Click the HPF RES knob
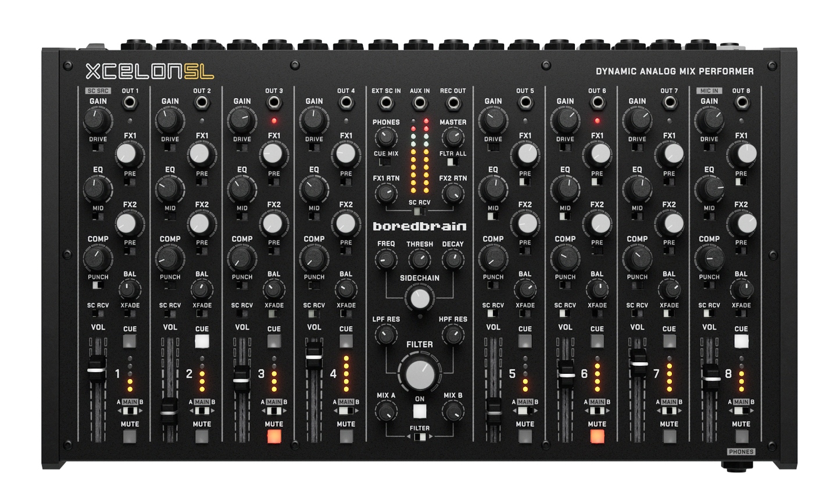840x504 pixels. [x=453, y=334]
